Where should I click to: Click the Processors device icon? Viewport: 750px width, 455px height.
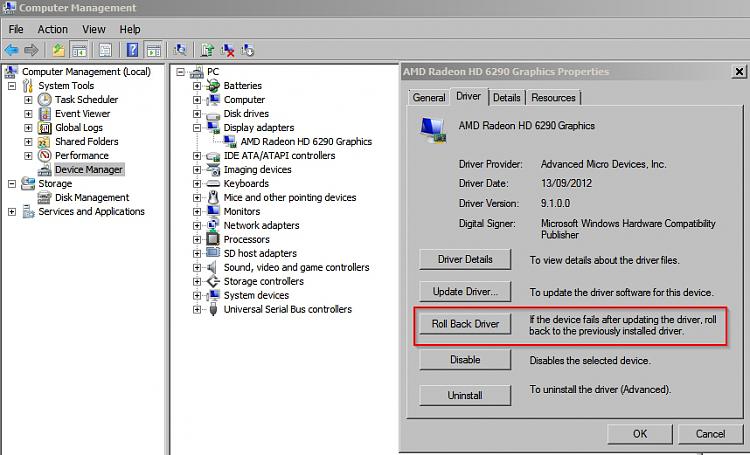(213, 239)
